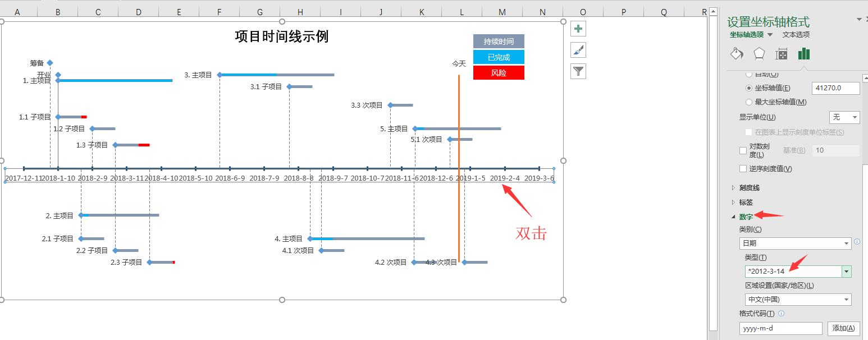This screenshot has width=868, height=340.
Task: Select the Axis Options bar-chart icon
Action: tap(804, 53)
